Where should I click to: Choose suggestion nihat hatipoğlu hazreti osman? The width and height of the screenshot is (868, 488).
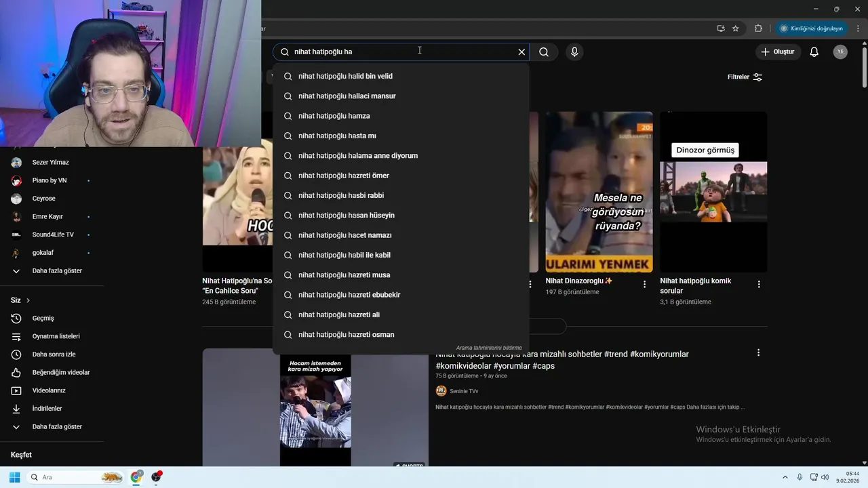point(401,335)
